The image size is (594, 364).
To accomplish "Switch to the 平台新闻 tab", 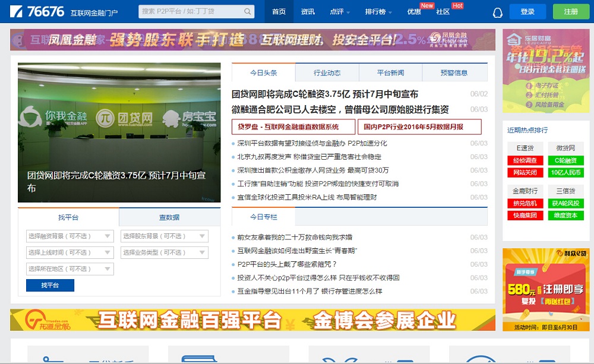I will click(x=391, y=72).
